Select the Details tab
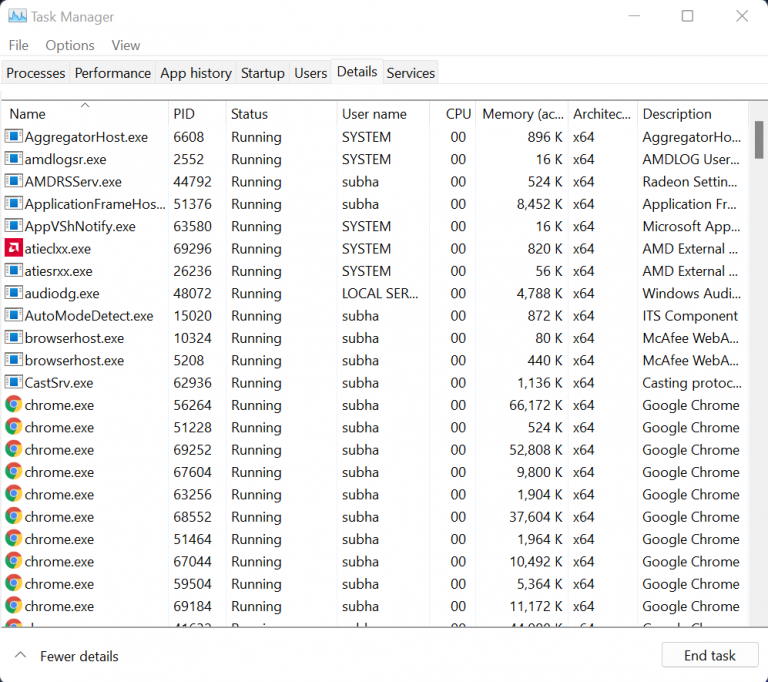The image size is (768, 682). (357, 72)
